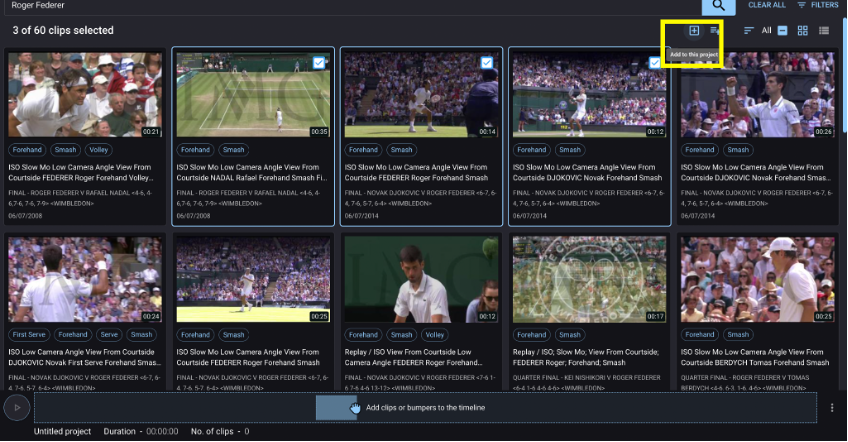Click the add-to-playlist icon beside the plus icon
848x442 pixels.
[x=714, y=30]
